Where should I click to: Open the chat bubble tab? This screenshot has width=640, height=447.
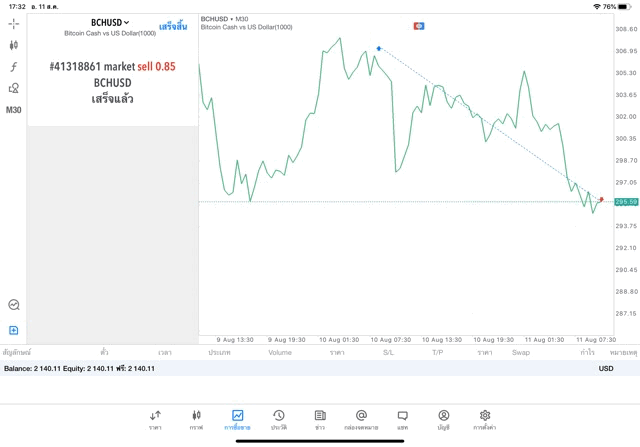pyautogui.click(x=402, y=420)
